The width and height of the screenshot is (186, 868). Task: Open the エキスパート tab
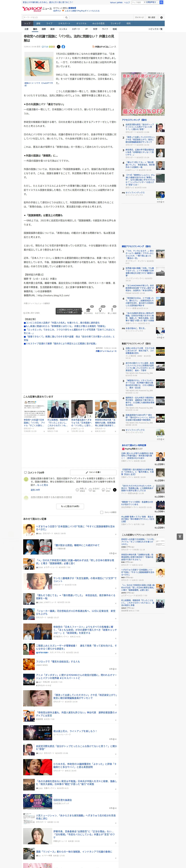coord(64,24)
